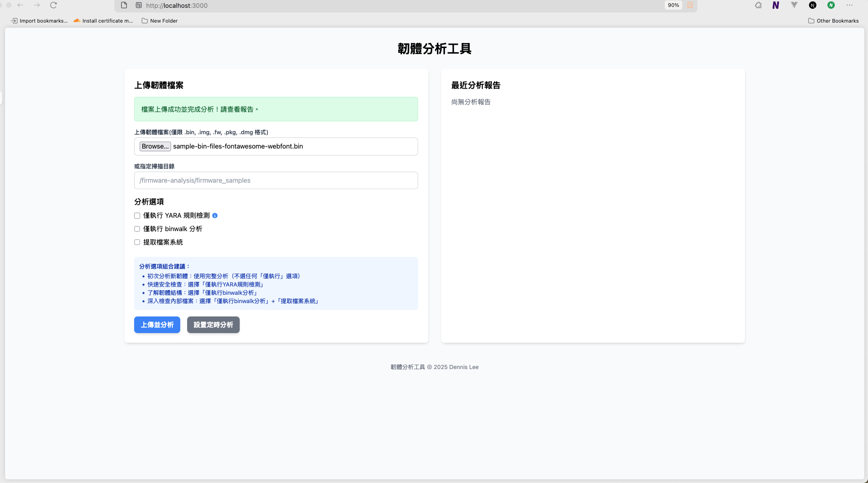Image resolution: width=868 pixels, height=483 pixels.
Task: Click the page title 韌體分析工具
Action: coord(435,48)
